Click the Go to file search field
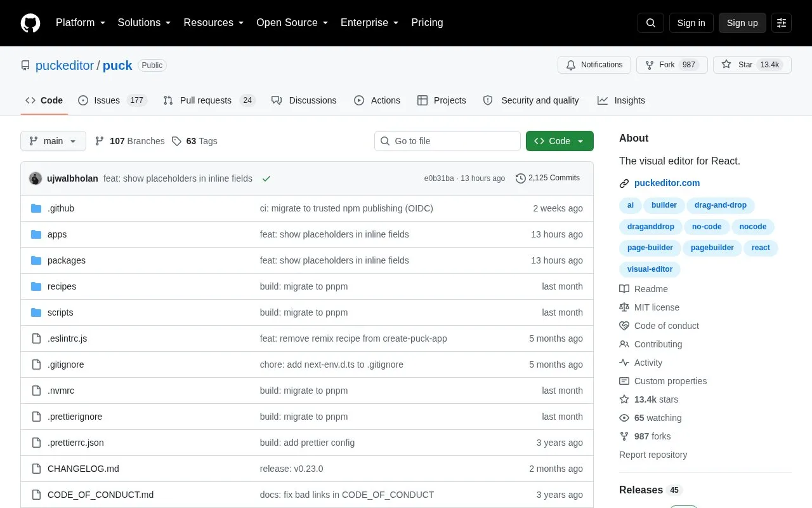This screenshot has width=812, height=508. (x=447, y=141)
